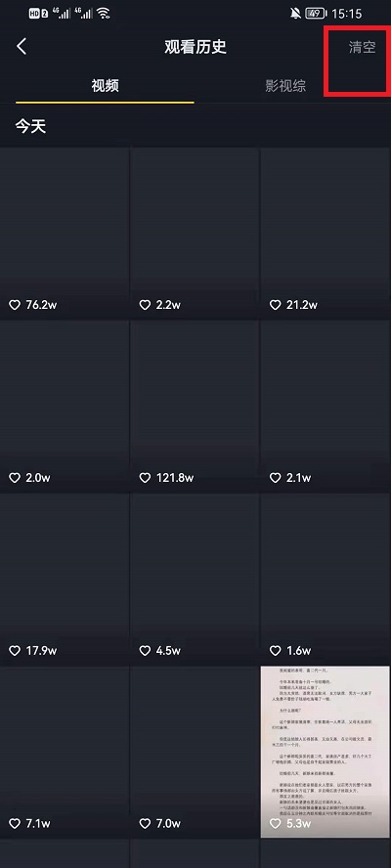The height and width of the screenshot is (868, 391).
Task: Select the 视频 tab
Action: pos(106,86)
